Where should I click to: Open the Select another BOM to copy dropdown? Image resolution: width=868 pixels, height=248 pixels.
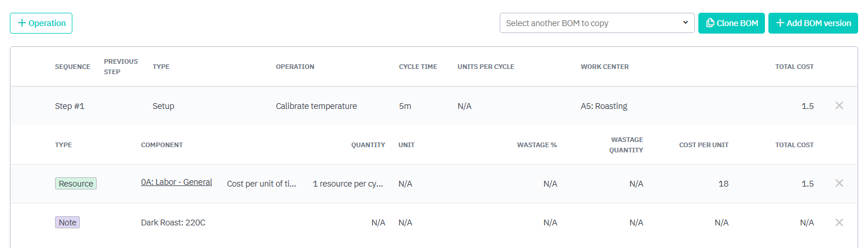(596, 23)
